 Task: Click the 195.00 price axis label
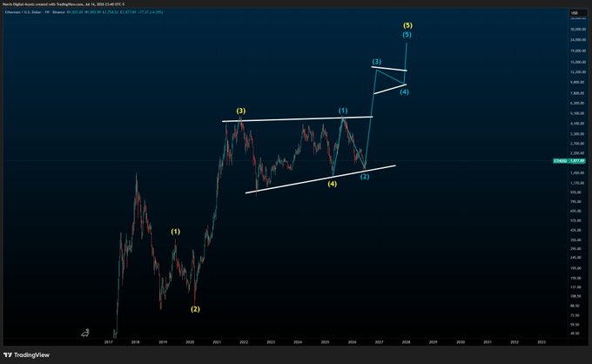click(x=576, y=268)
